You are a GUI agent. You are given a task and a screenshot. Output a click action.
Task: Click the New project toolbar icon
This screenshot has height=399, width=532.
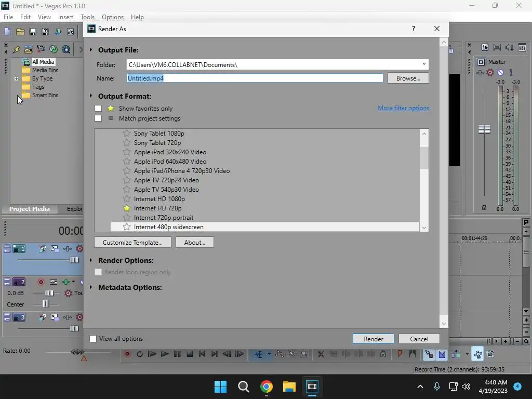pyautogui.click(x=7, y=32)
